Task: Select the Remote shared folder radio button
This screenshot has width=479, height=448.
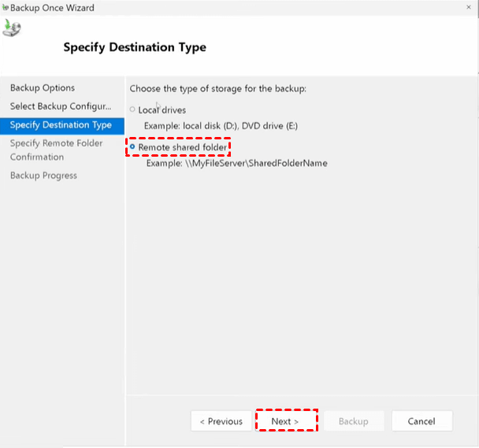Action: (132, 147)
